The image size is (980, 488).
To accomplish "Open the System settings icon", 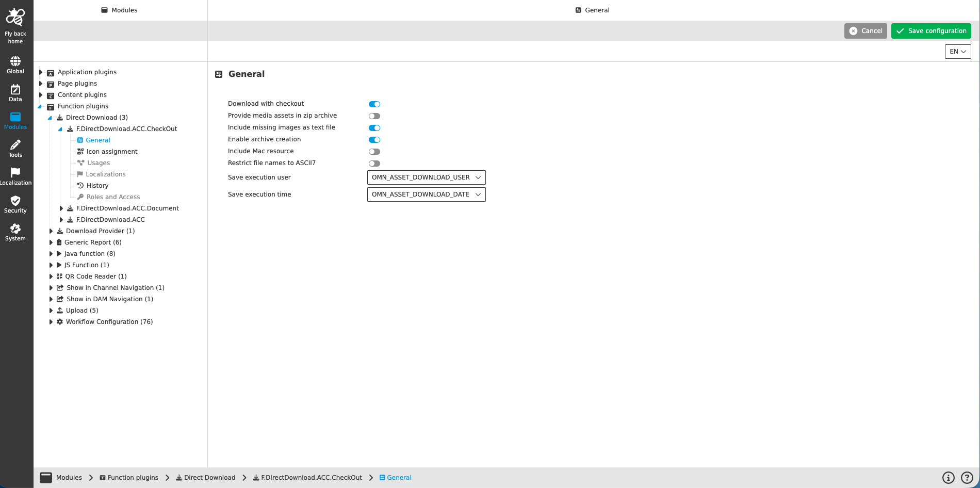I will click(x=15, y=231).
